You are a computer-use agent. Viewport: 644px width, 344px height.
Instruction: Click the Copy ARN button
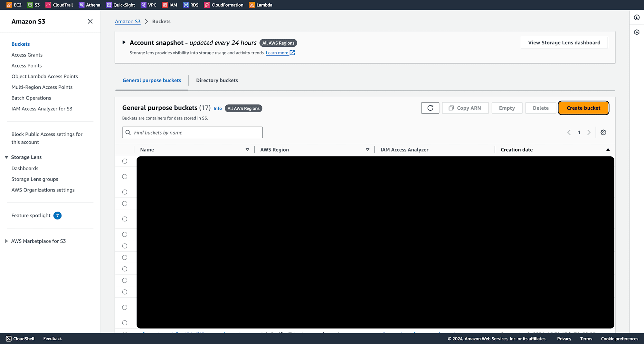tap(465, 108)
